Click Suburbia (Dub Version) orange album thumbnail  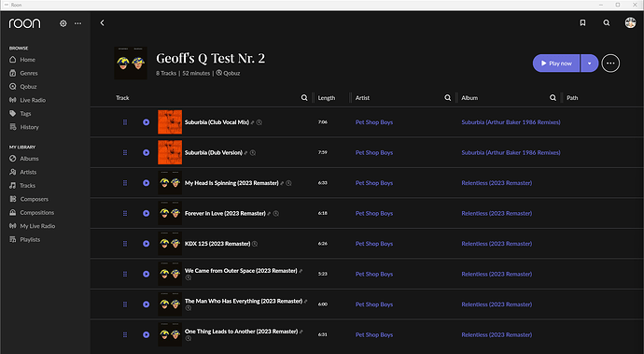coord(170,152)
